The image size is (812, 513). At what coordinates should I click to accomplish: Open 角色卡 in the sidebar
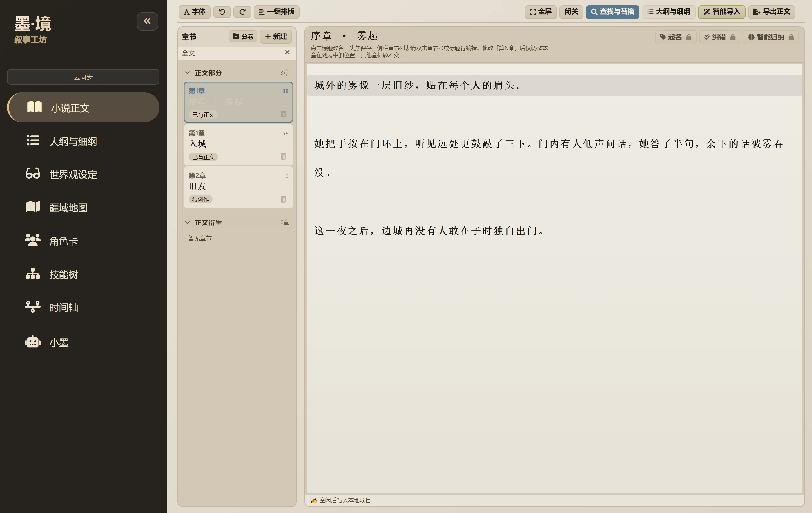click(83, 241)
